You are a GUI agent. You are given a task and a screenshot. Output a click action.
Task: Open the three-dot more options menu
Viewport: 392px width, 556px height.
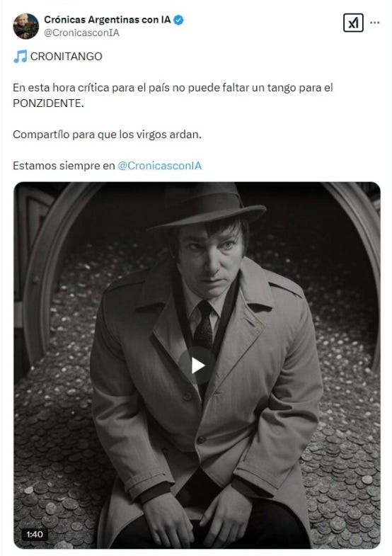(x=374, y=23)
